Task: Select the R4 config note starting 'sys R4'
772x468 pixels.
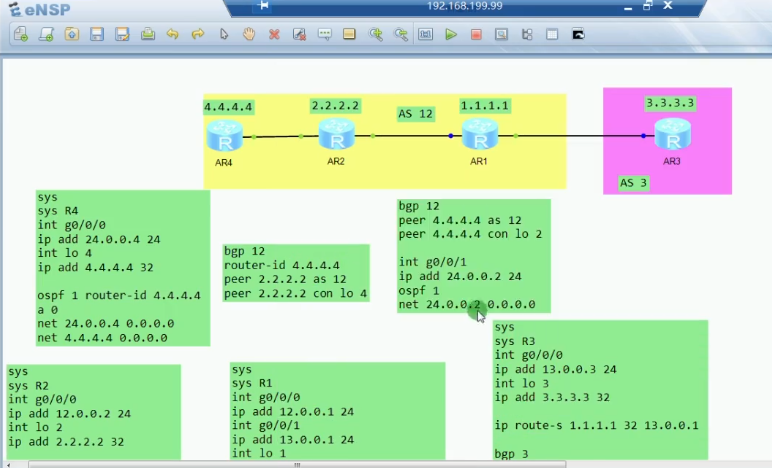Action: [123, 268]
